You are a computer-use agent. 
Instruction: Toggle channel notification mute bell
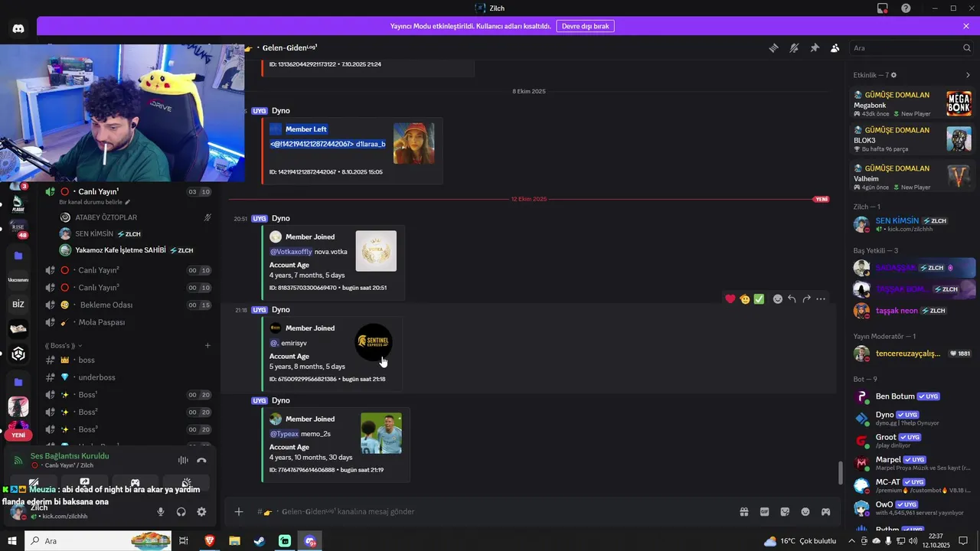coord(794,47)
